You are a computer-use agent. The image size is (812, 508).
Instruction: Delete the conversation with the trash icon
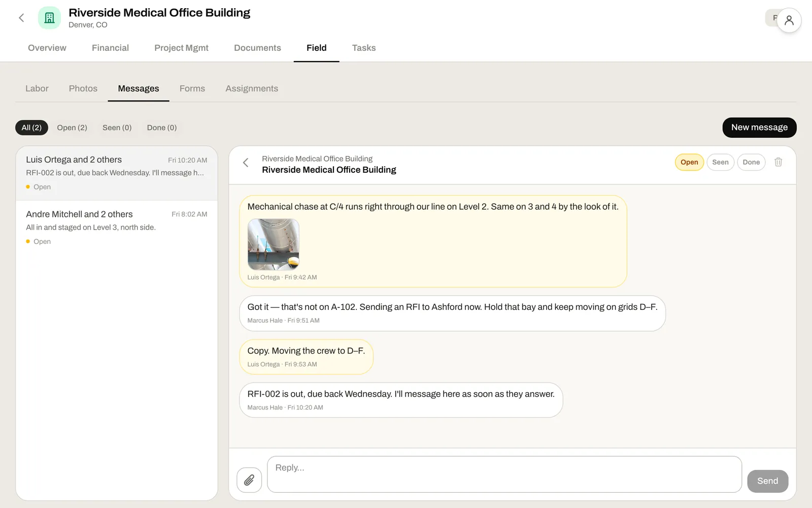point(778,162)
